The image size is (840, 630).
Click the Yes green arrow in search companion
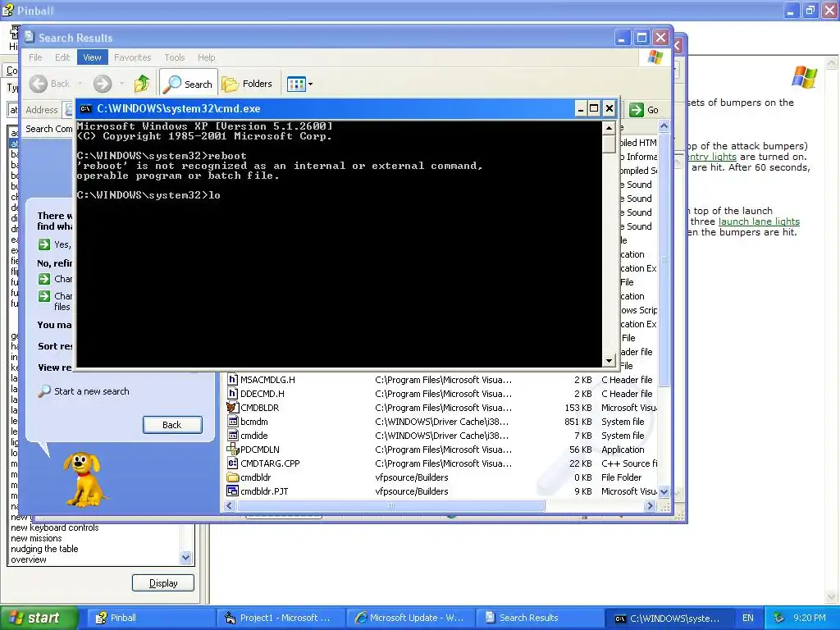tap(44, 244)
